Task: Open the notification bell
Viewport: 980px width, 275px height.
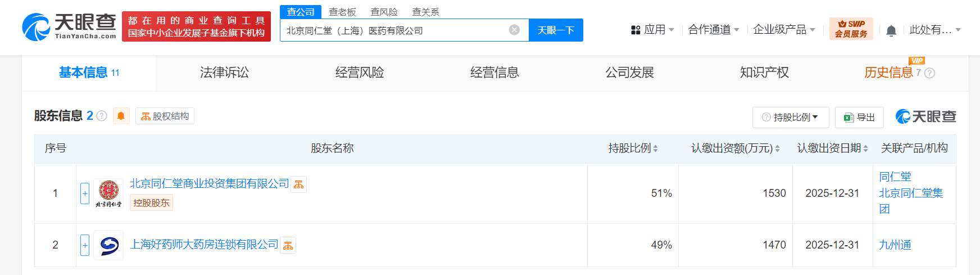Action: click(891, 30)
